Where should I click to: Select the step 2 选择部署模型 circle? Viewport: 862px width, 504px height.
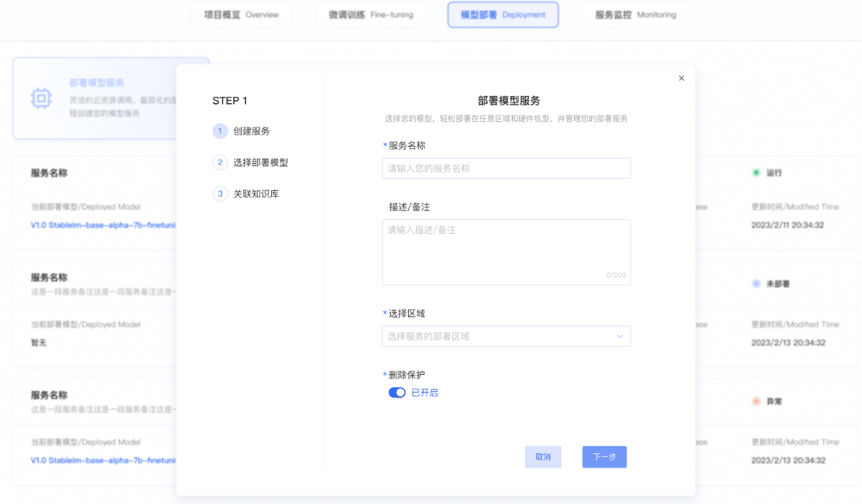point(219,162)
